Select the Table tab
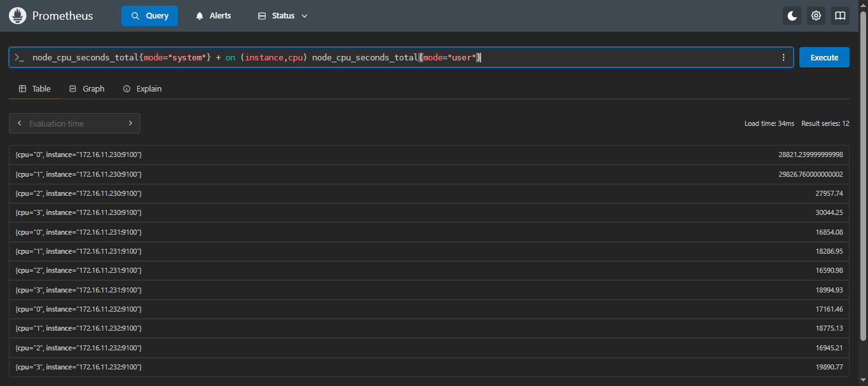 coord(35,88)
